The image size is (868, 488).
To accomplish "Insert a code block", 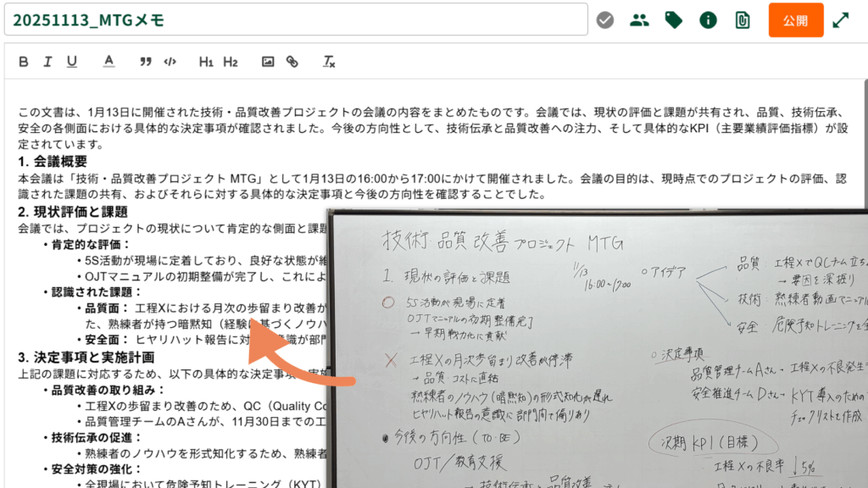I will click(x=170, y=61).
